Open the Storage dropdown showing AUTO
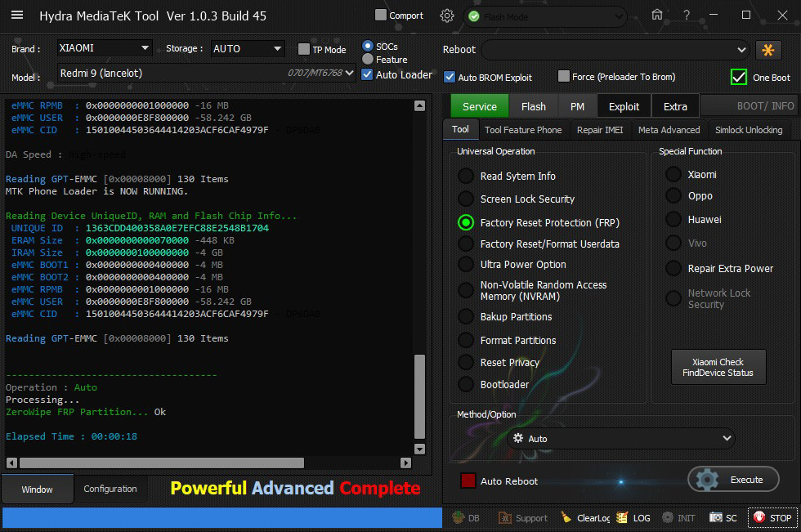 [248, 48]
